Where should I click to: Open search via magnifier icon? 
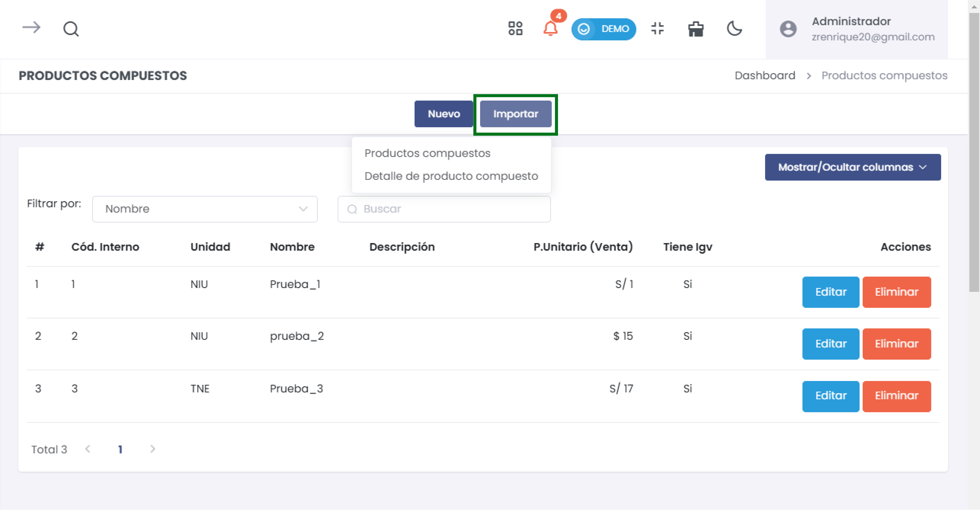(x=71, y=28)
